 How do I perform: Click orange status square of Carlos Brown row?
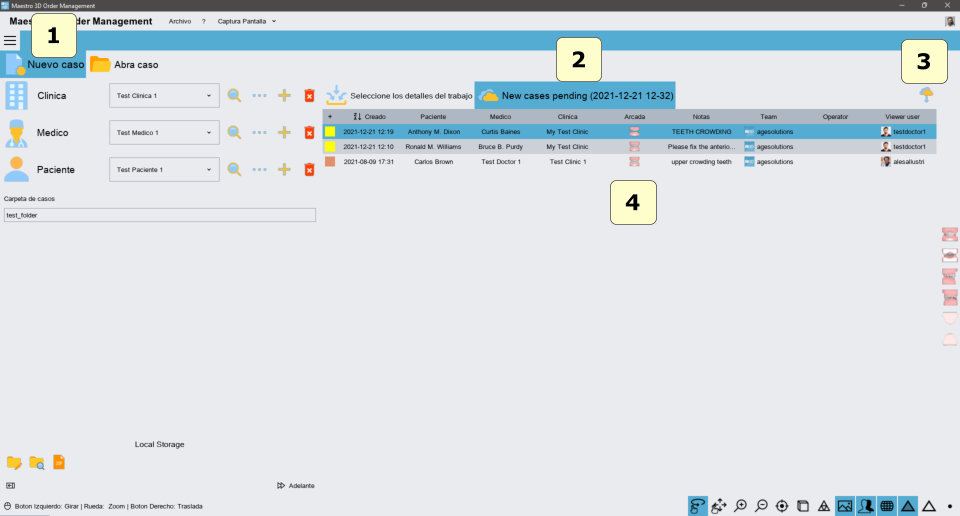(x=330, y=162)
